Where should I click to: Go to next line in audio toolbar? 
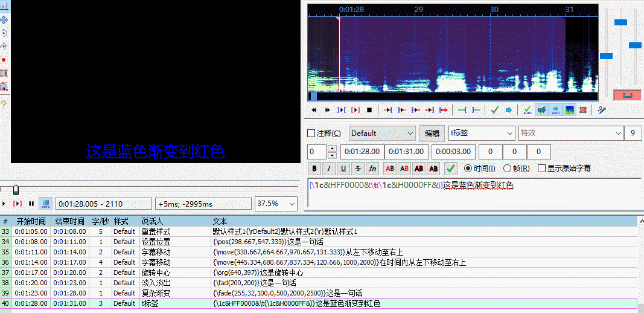pyautogui.click(x=328, y=110)
